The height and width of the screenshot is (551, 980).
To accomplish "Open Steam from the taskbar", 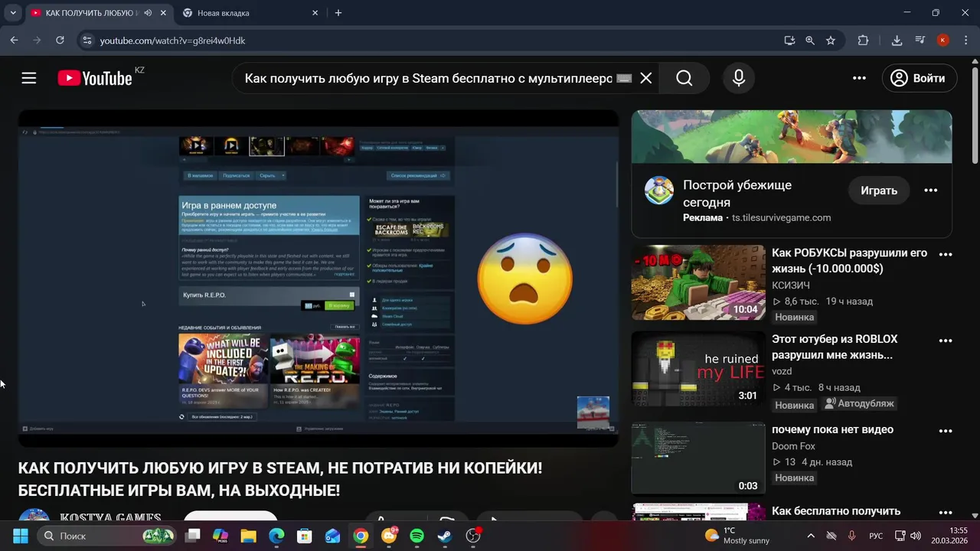I will (445, 536).
